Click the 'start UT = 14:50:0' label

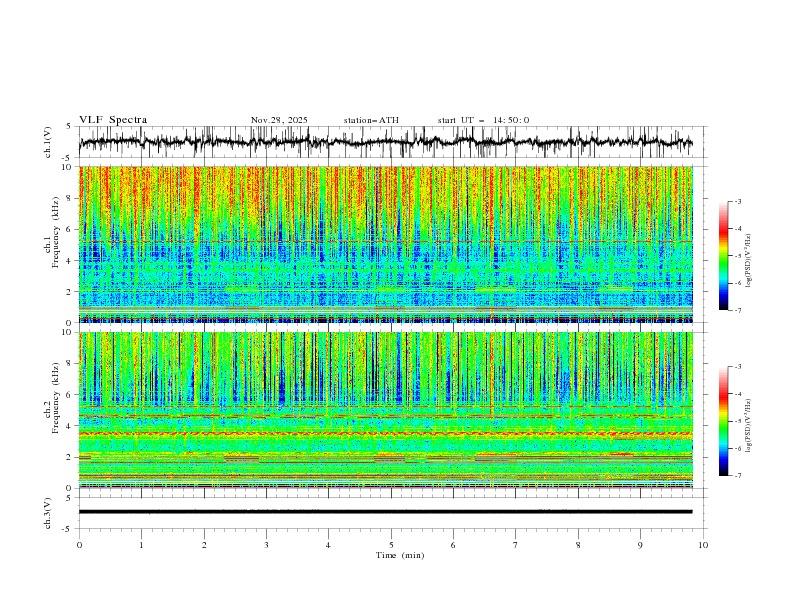pyautogui.click(x=483, y=120)
